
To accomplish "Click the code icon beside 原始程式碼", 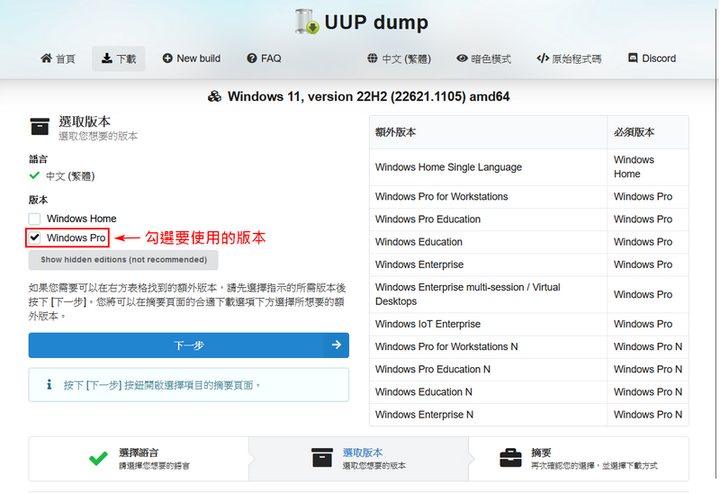I will click(543, 58).
